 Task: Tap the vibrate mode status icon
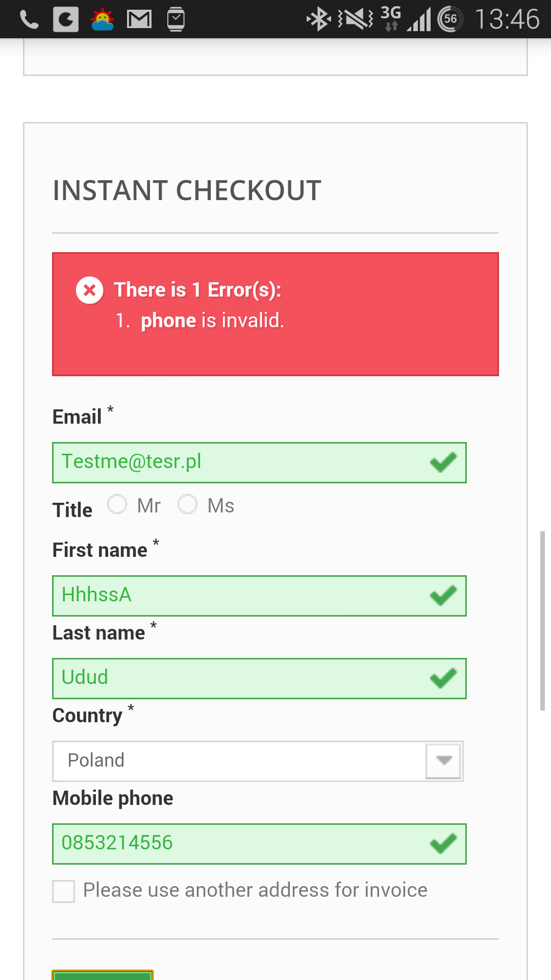(356, 19)
